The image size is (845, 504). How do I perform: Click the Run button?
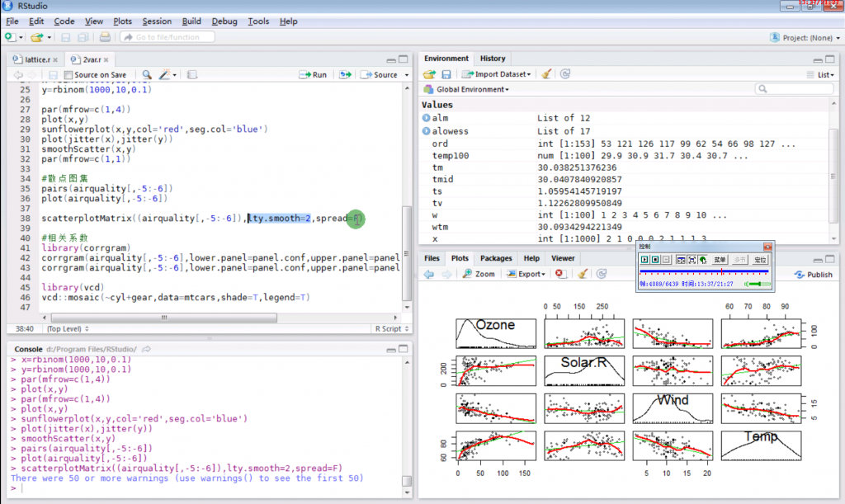(313, 75)
